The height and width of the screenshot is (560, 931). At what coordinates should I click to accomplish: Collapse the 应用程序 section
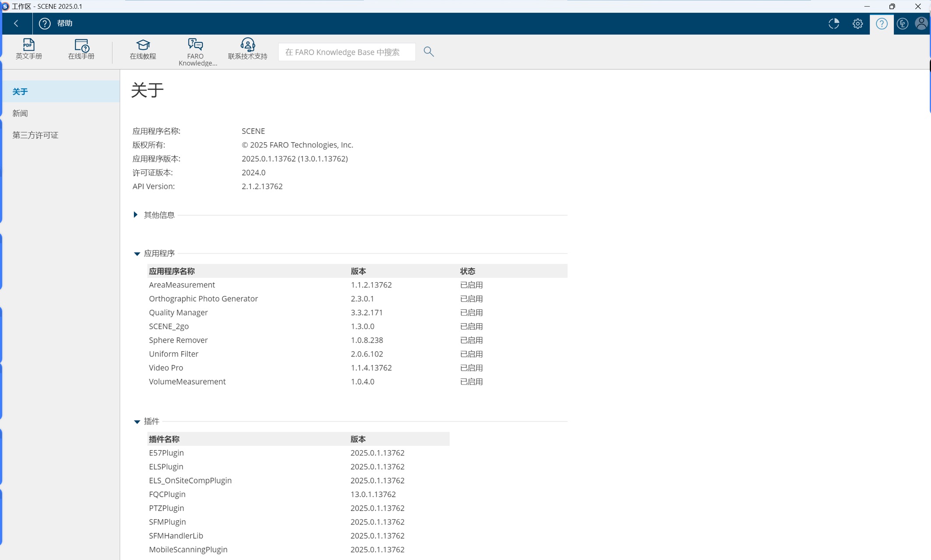(x=137, y=254)
